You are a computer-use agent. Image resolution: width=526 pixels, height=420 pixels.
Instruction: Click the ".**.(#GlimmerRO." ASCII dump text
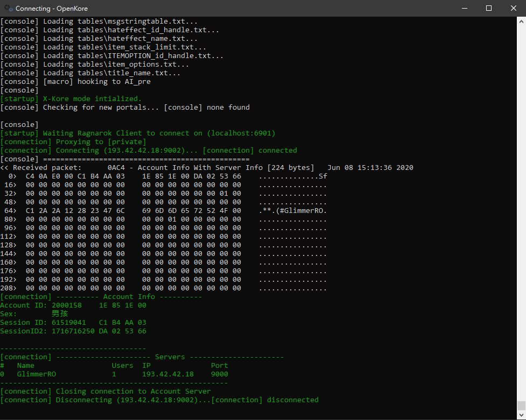tap(292, 211)
